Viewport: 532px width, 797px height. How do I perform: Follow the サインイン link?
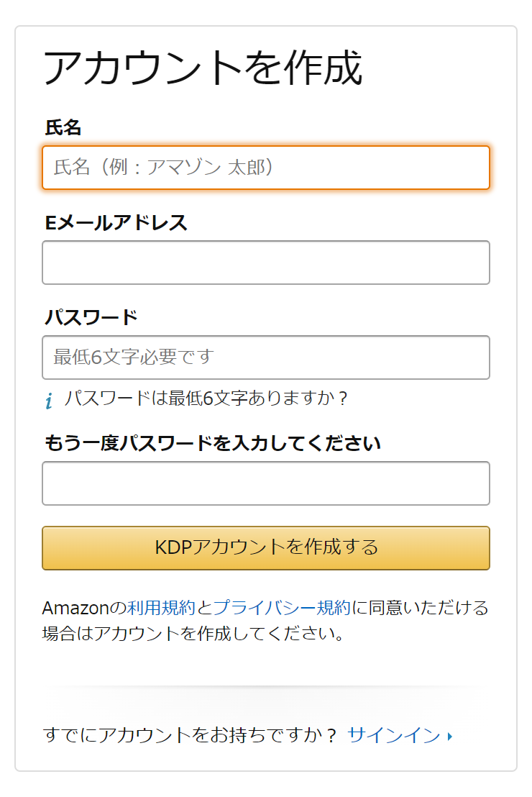point(394,735)
